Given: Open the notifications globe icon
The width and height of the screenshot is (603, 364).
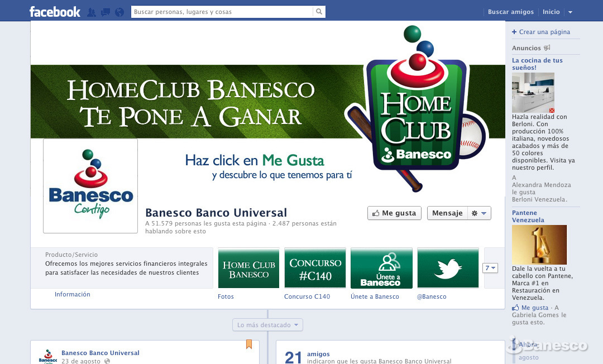Looking at the screenshot, I should pos(119,12).
